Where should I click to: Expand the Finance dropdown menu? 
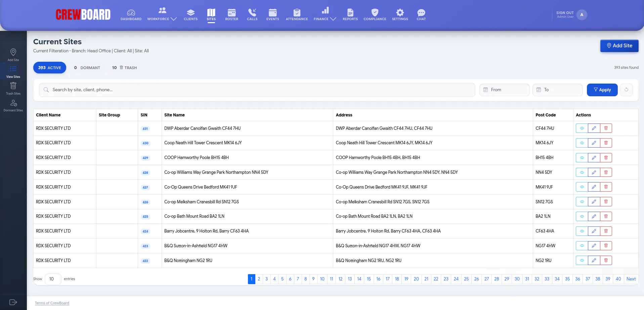[x=325, y=15]
